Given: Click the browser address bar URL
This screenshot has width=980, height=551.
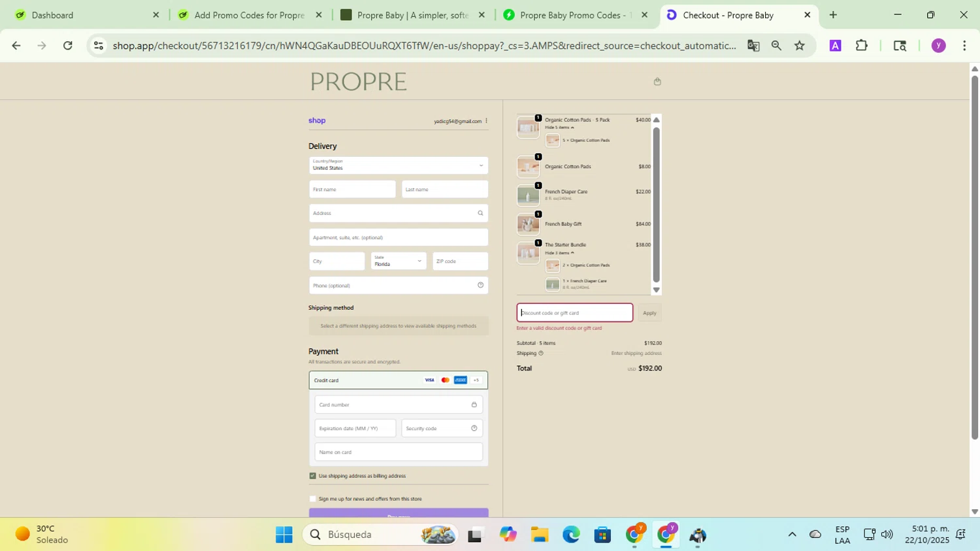Looking at the screenshot, I should 425,46.
